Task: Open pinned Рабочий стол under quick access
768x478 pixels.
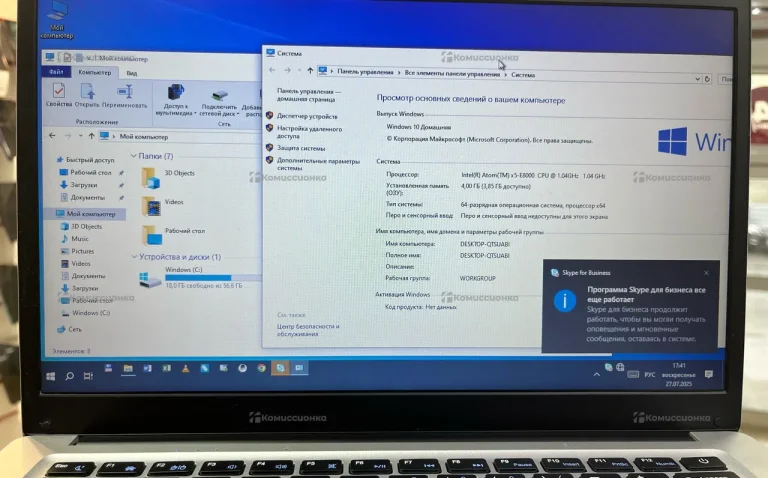Action: pyautogui.click(x=91, y=172)
